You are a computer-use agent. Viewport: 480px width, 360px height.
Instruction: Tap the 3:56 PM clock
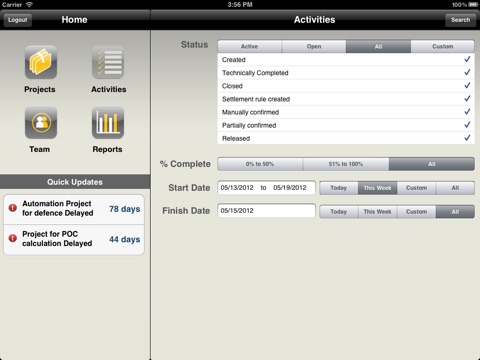click(x=240, y=5)
